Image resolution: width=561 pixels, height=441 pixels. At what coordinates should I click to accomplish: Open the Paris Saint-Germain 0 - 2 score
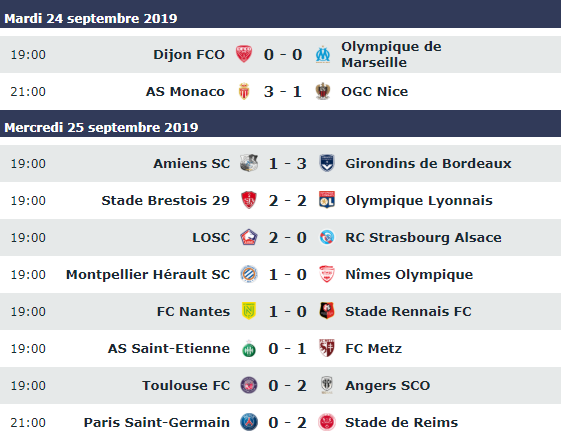pos(287,422)
